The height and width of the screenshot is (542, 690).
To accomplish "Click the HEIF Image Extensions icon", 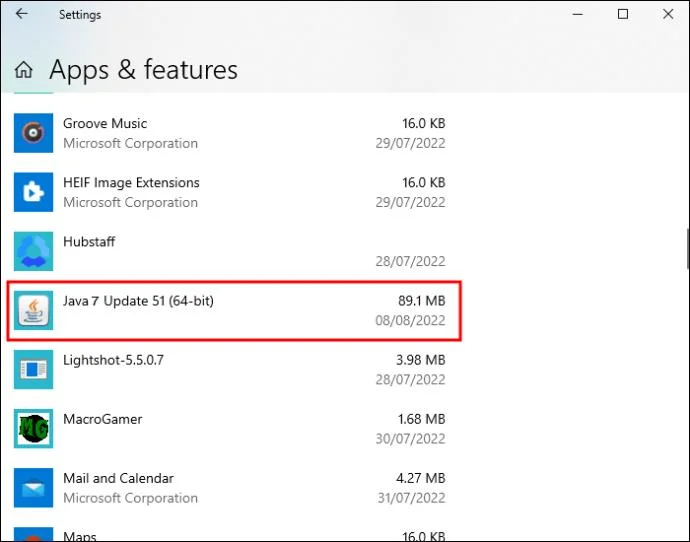I will coord(33,192).
